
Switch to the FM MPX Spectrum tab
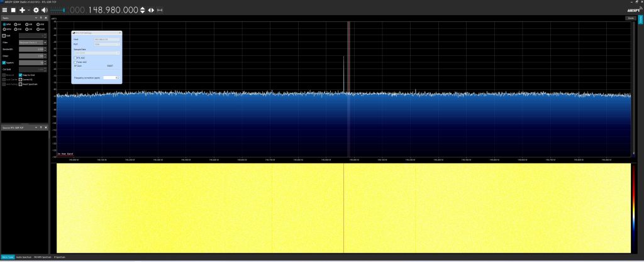pos(43,257)
